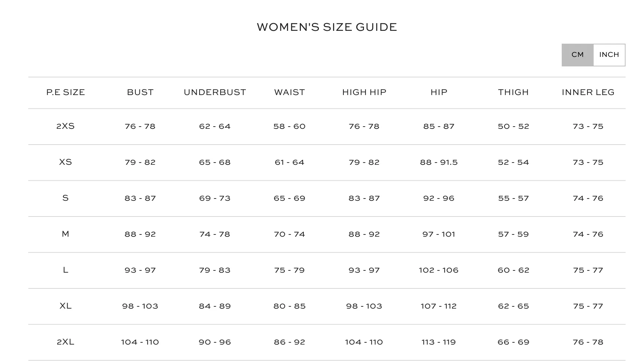The image size is (634, 364).
Task: Click the 88 - 91.5 hip value
Action: click(439, 163)
